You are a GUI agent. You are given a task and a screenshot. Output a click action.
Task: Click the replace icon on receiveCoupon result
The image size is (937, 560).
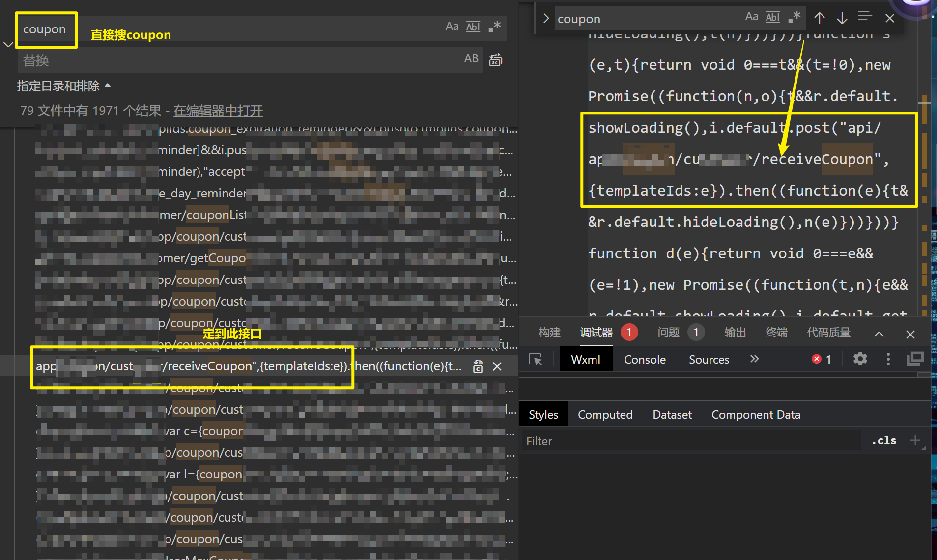point(478,366)
